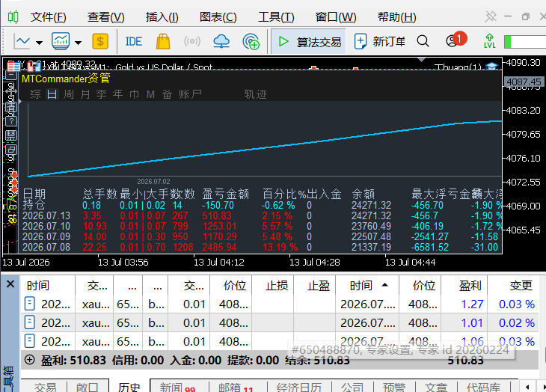Click the green LVL icon

click(490, 41)
